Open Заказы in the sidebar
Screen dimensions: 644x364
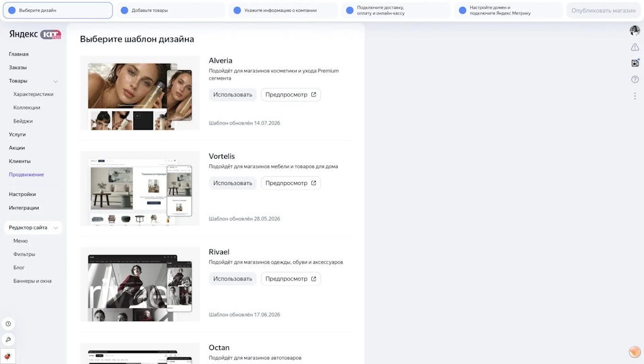[18, 68]
